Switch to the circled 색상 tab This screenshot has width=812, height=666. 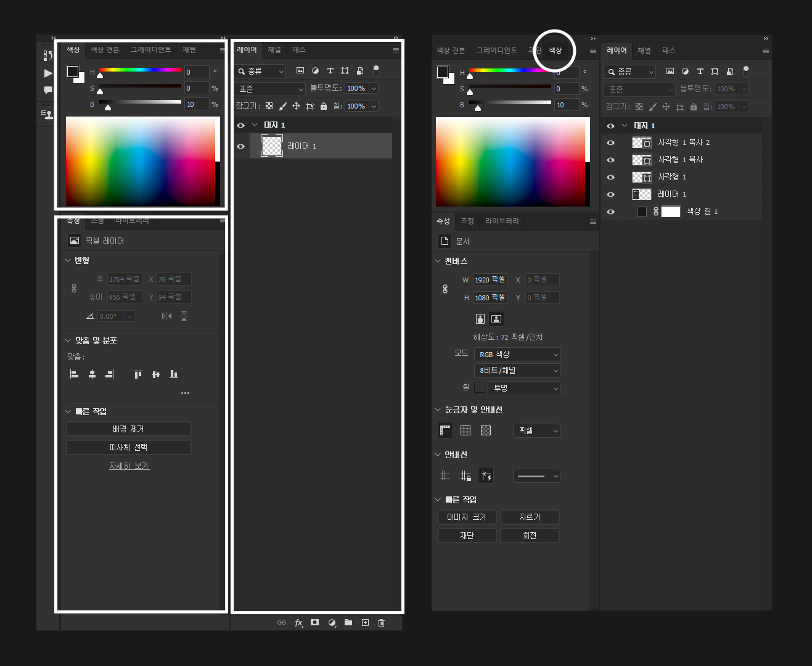pos(556,51)
